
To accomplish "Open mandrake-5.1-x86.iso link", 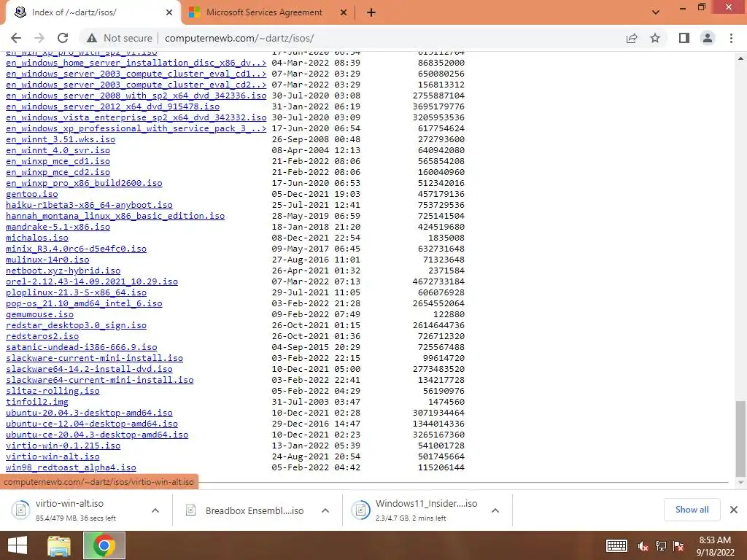I will (58, 227).
